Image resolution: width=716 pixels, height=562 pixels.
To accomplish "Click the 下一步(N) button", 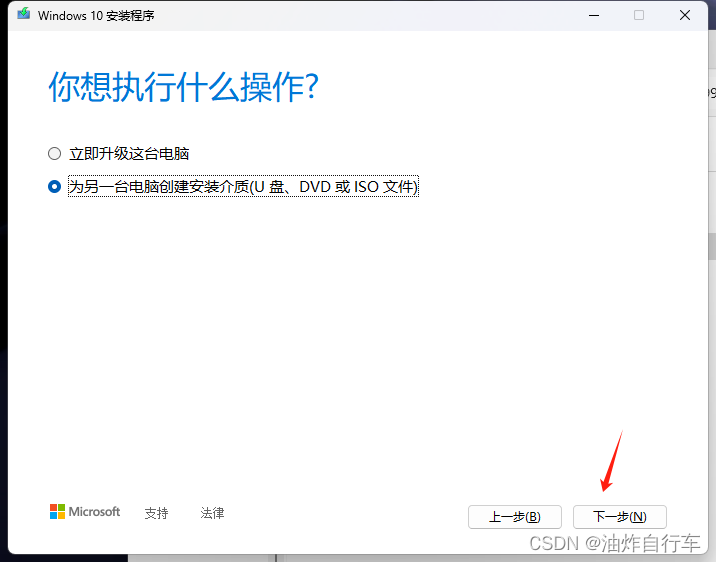I will tap(620, 517).
